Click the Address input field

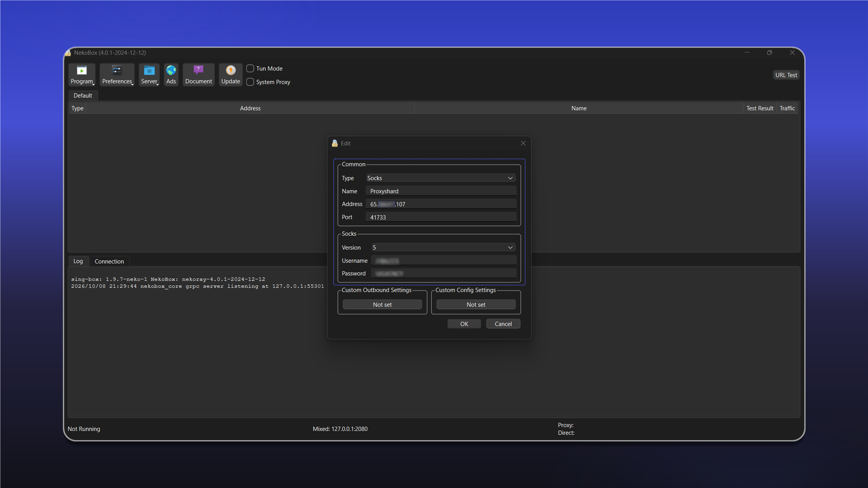(x=441, y=204)
